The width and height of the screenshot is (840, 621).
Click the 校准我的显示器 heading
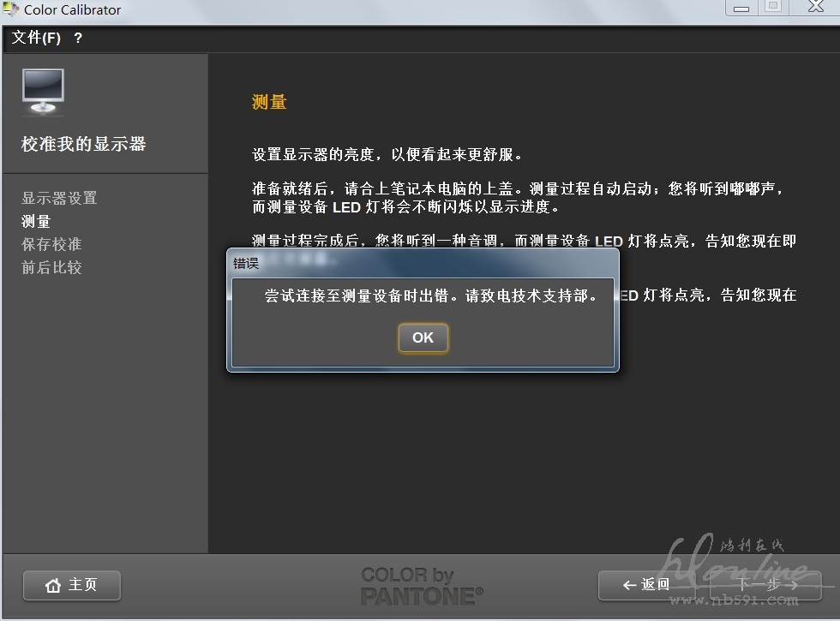coord(84,144)
